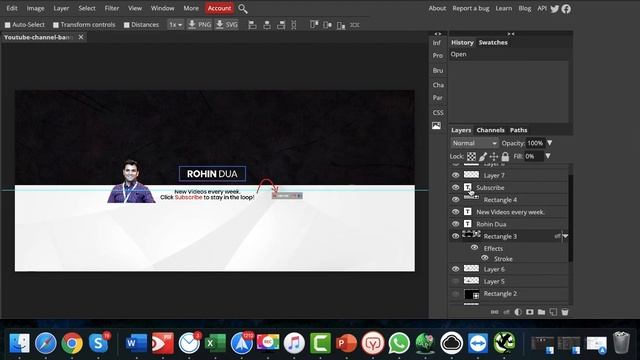Click the align bottom edges icon

pyautogui.click(x=341, y=25)
